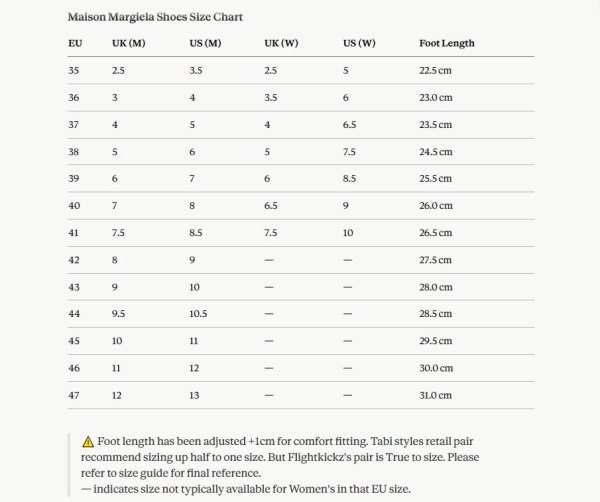600x502 pixels.
Task: Click the 27.5 cm foot length cell
Action: click(435, 260)
